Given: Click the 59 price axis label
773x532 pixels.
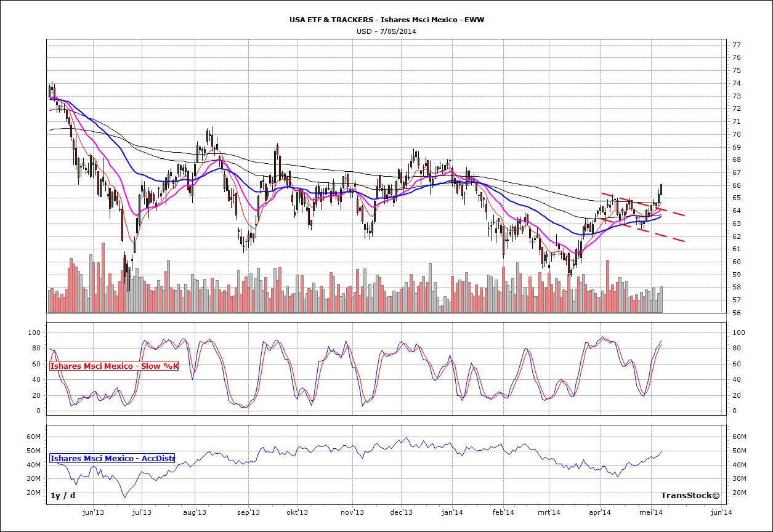Looking at the screenshot, I should [x=737, y=275].
